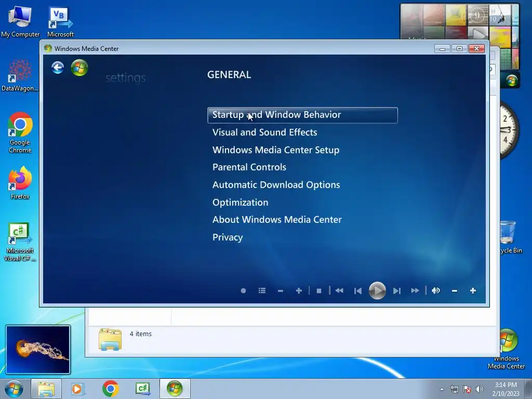Click the Windows Start button
The height and width of the screenshot is (399, 532).
click(x=14, y=389)
